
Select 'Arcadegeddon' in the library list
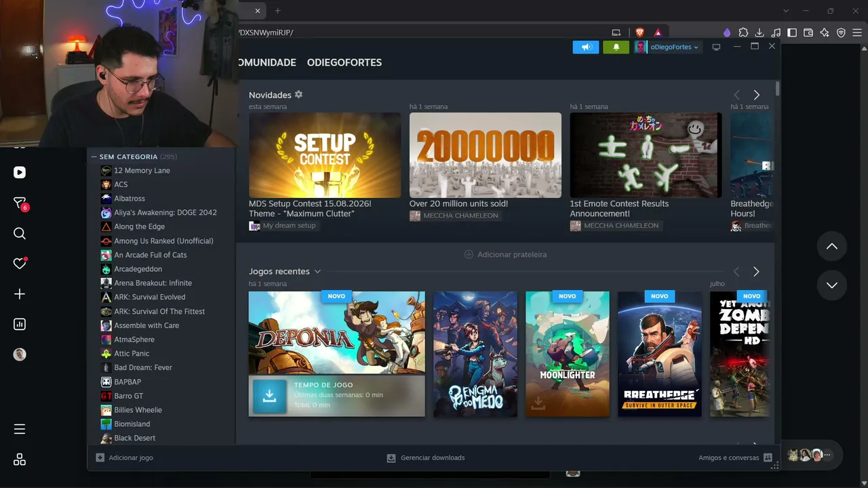tap(138, 269)
